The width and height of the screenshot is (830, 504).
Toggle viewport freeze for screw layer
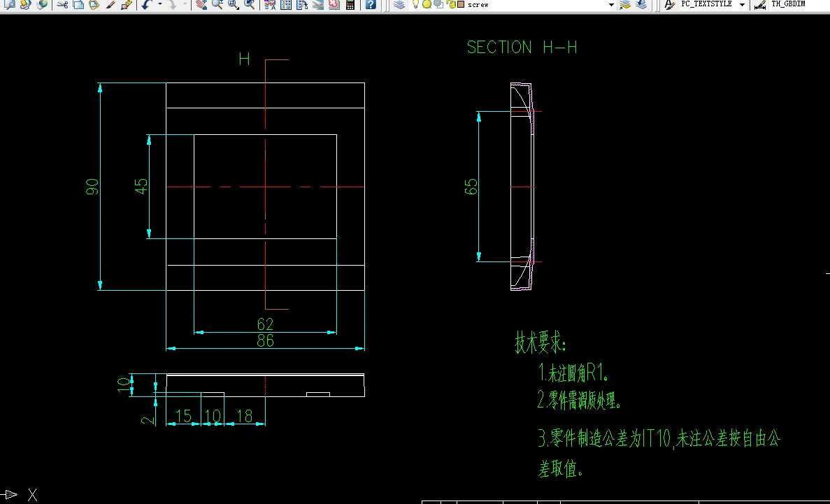click(x=438, y=4)
